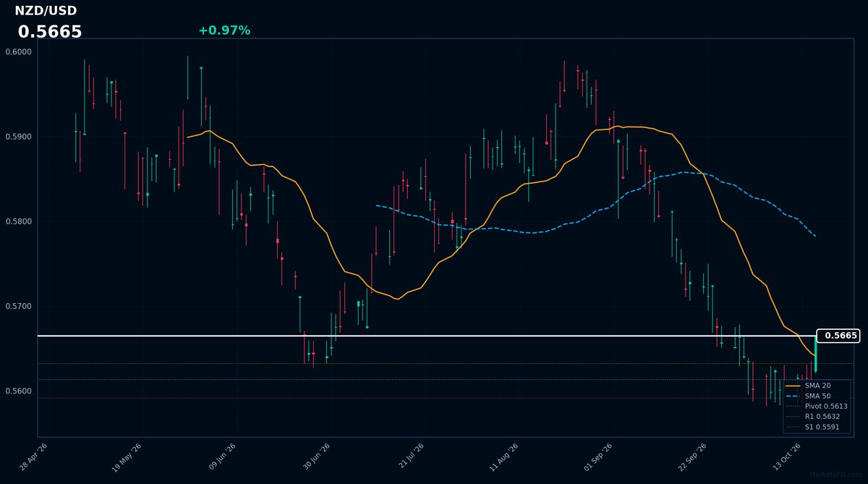Click the SMA 20 legend entry

click(x=817, y=386)
